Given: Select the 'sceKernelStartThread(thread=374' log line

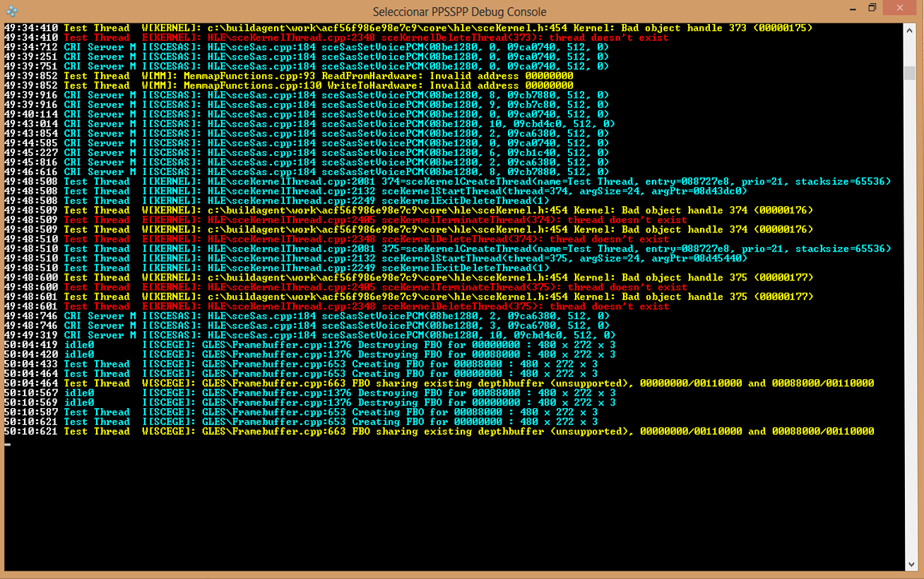Looking at the screenshot, I should point(375,191).
